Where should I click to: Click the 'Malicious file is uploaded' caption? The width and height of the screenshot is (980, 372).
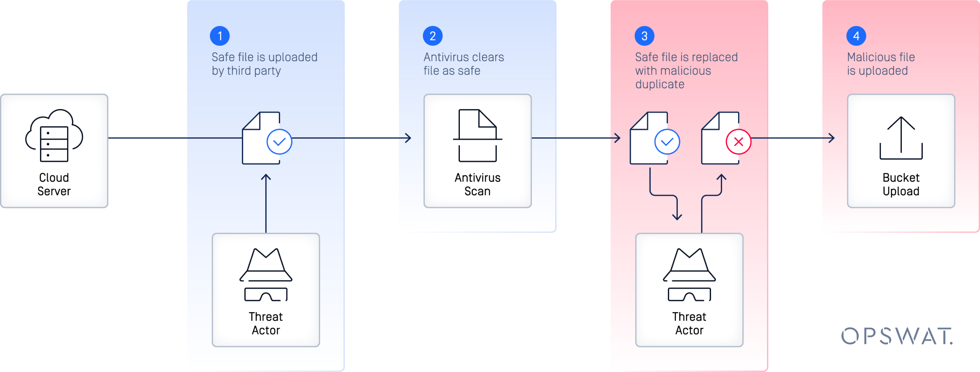(880, 64)
